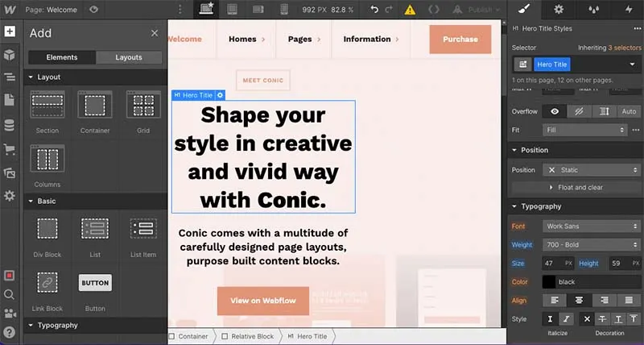Screen dimensions: 644x345
Task: Expand Float and clear options
Action: tap(576, 188)
